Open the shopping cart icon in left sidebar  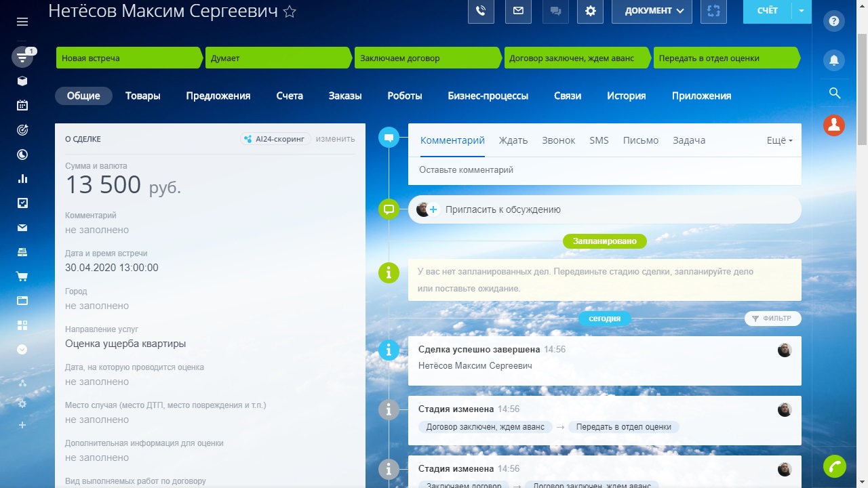(x=22, y=276)
